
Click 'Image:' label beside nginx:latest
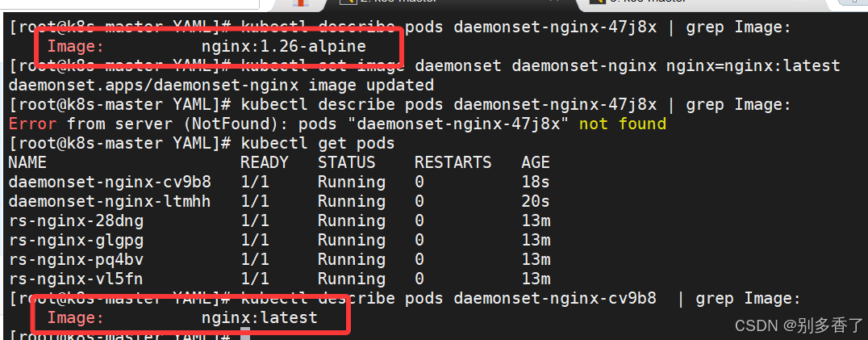click(x=76, y=318)
